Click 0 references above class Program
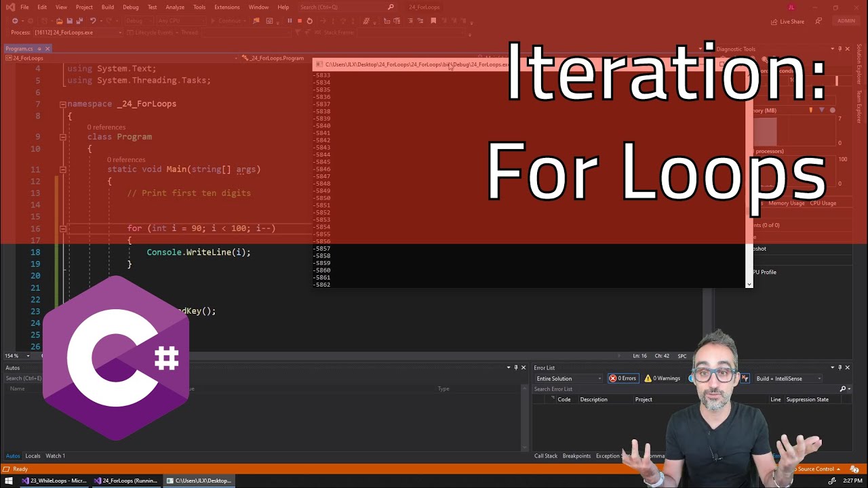This screenshot has height=488, width=868. tap(106, 127)
